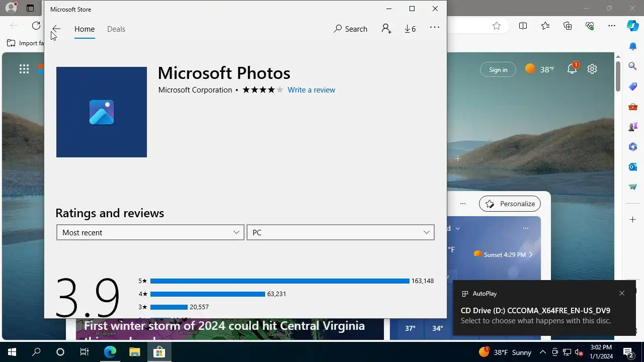Screen dimensions: 644x362
Task: Open Edge sidebar Tools briefcase
Action: click(x=633, y=107)
